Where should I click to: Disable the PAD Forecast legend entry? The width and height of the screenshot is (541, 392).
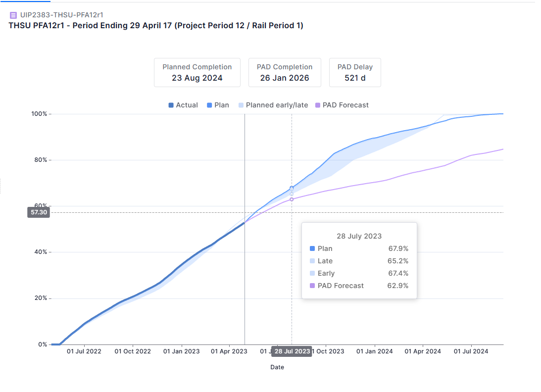[342, 105]
